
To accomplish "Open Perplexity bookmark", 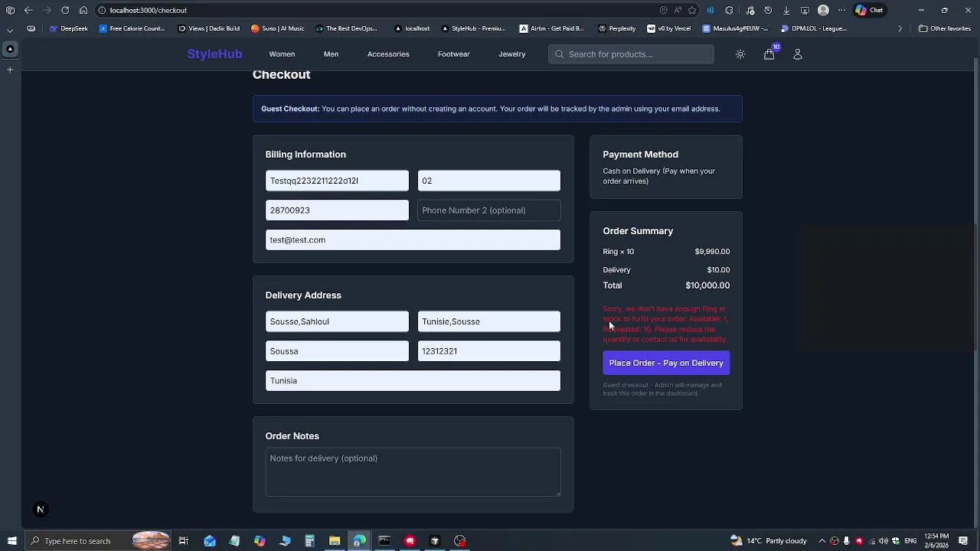I will (616, 28).
